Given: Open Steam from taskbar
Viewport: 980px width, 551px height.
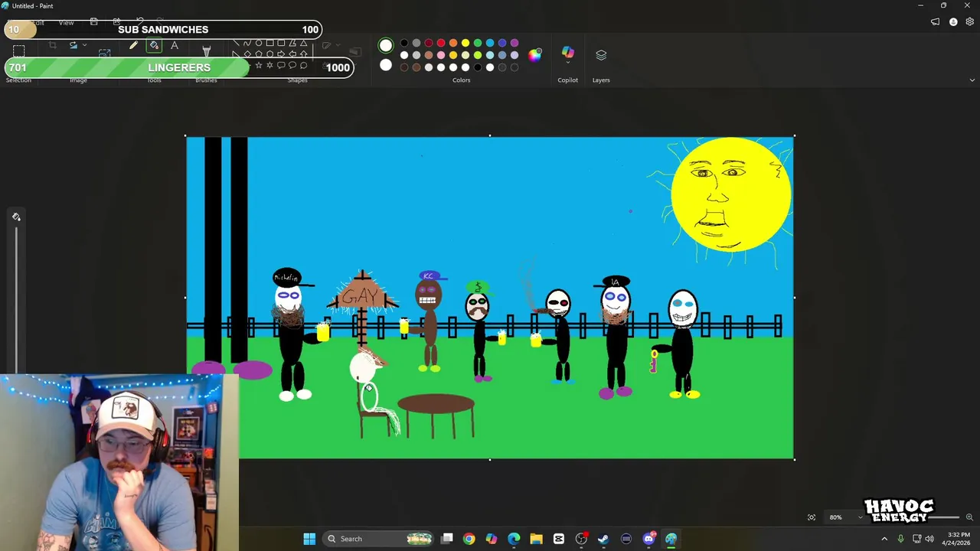Looking at the screenshot, I should [603, 539].
